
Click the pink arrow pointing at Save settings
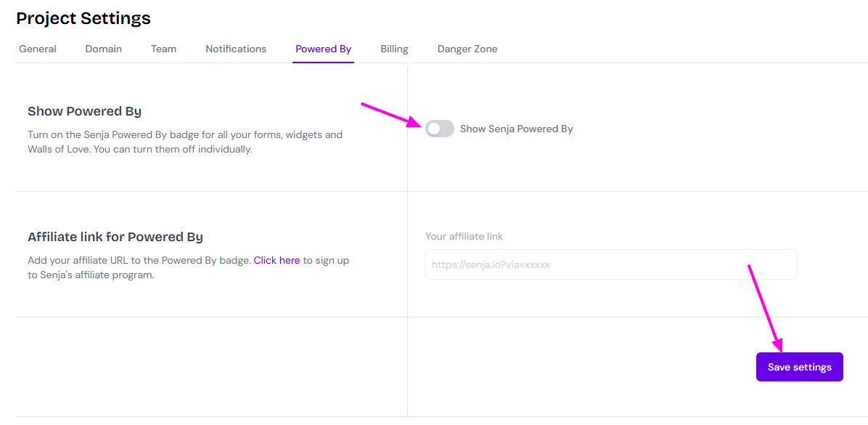(x=763, y=307)
